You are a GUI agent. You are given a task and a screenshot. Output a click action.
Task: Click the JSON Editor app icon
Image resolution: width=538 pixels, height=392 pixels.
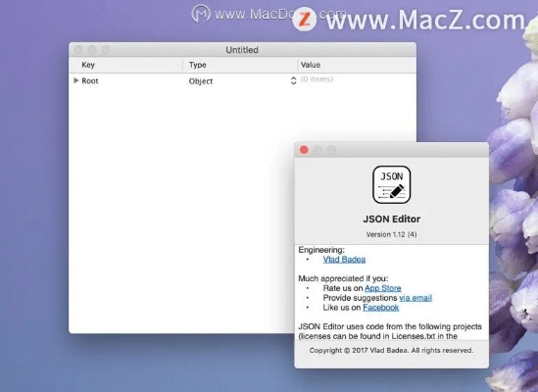pyautogui.click(x=391, y=184)
